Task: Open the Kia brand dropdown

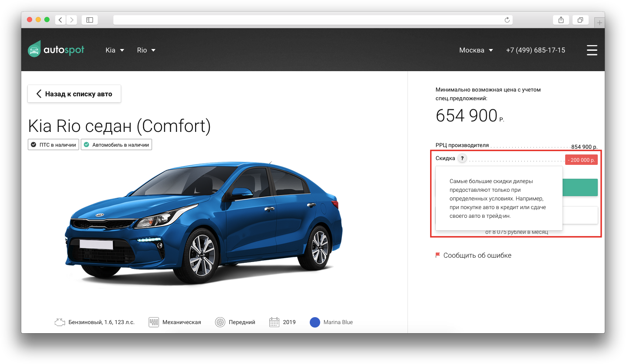Action: pyautogui.click(x=115, y=50)
